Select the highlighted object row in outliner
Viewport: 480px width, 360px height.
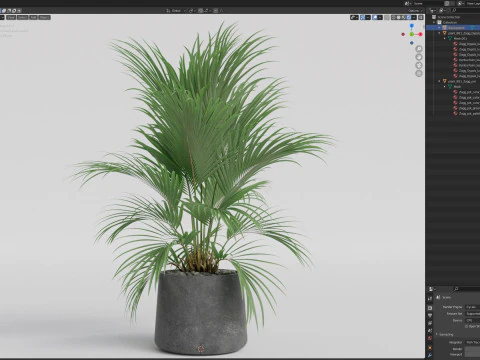[x=453, y=28]
